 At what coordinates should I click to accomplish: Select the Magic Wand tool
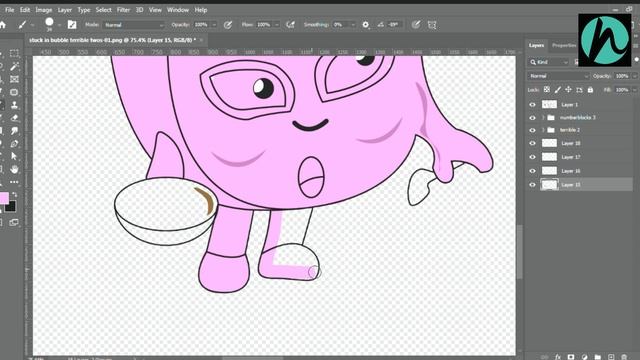tap(14, 66)
